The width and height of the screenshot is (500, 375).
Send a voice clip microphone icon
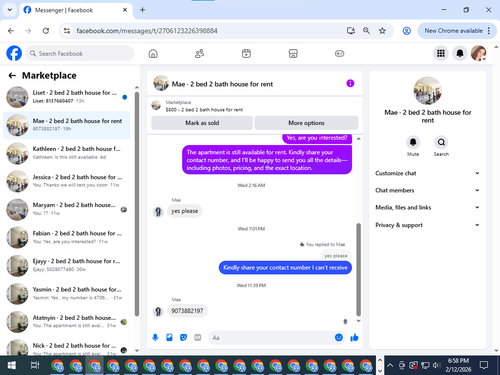155,337
